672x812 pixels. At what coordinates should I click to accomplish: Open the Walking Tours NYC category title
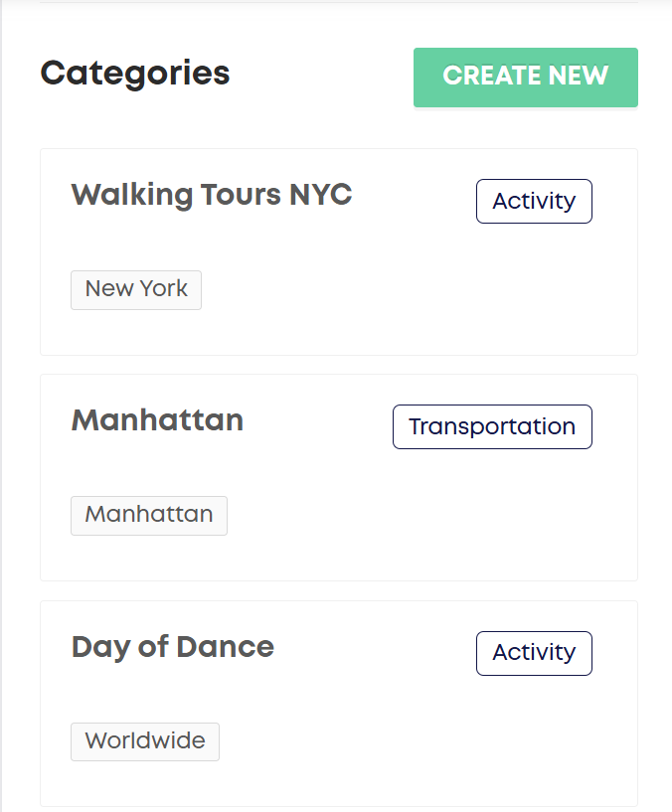(x=211, y=195)
